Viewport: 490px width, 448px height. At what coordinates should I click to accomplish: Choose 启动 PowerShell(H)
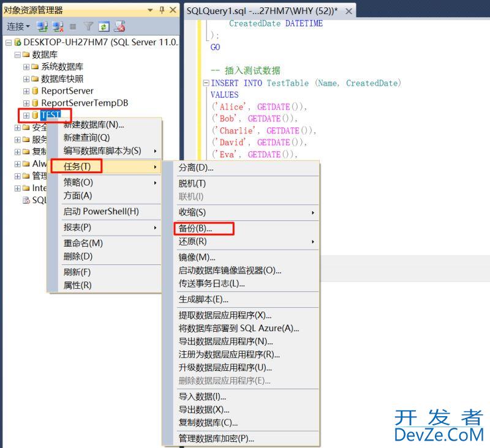point(104,211)
